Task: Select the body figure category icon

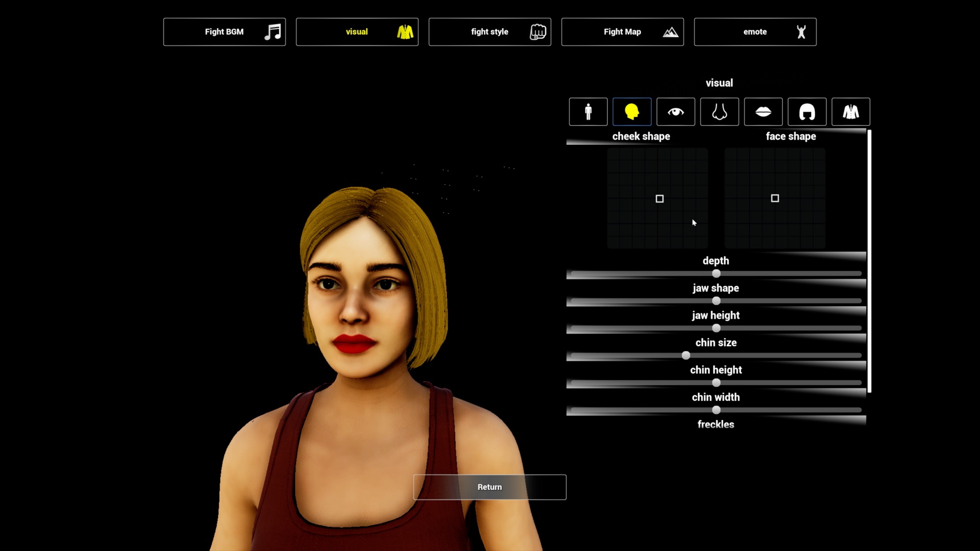Action: coord(588,112)
